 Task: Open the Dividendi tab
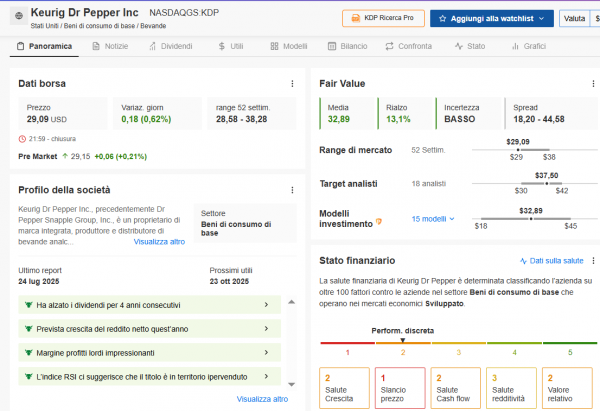tap(171, 46)
